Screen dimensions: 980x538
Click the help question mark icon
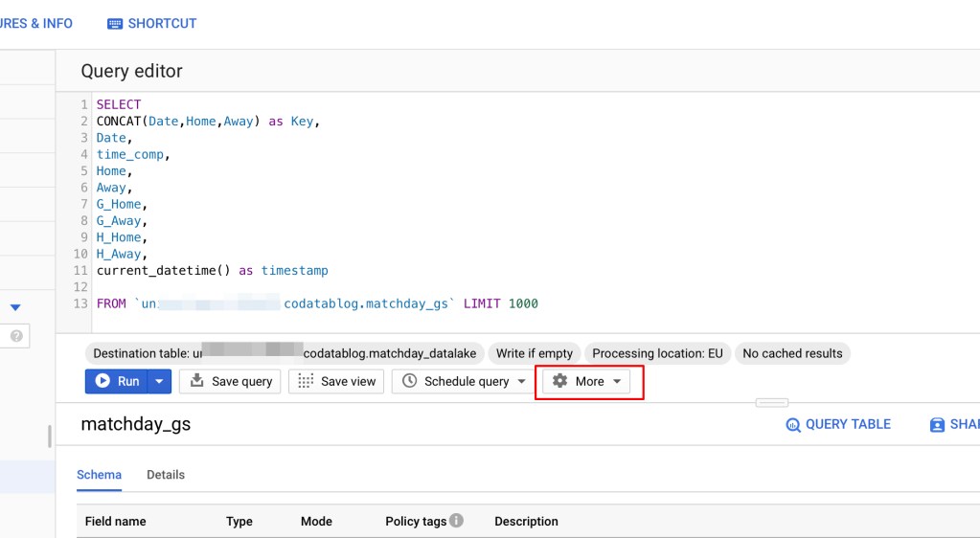point(17,336)
